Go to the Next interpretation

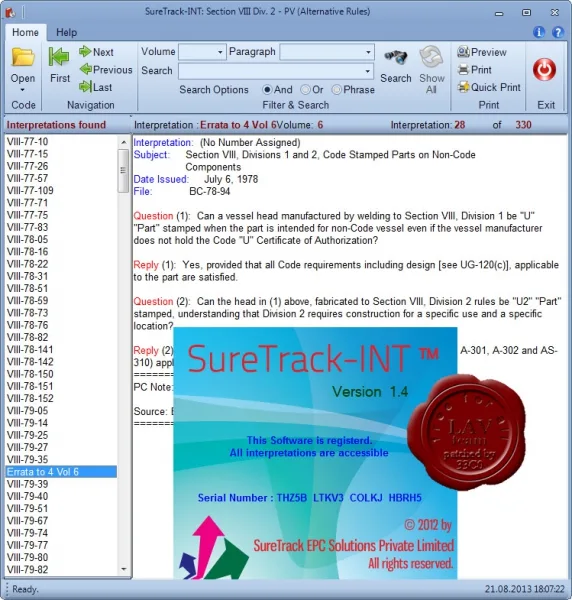pos(96,52)
